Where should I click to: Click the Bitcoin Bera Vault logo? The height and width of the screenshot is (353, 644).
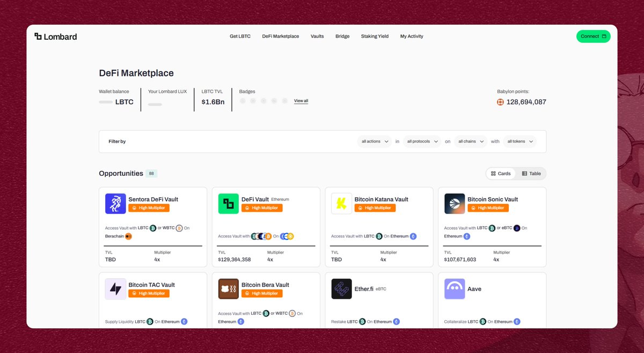(x=229, y=289)
